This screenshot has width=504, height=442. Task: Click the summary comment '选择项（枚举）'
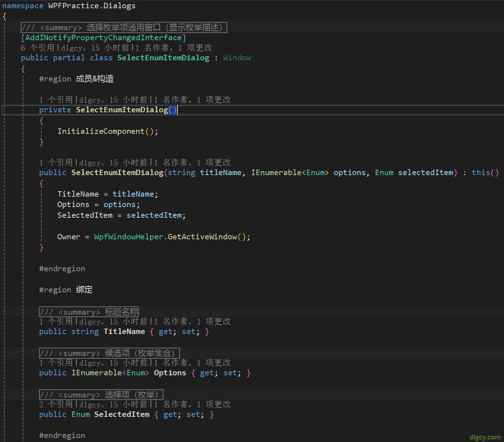tap(101, 395)
